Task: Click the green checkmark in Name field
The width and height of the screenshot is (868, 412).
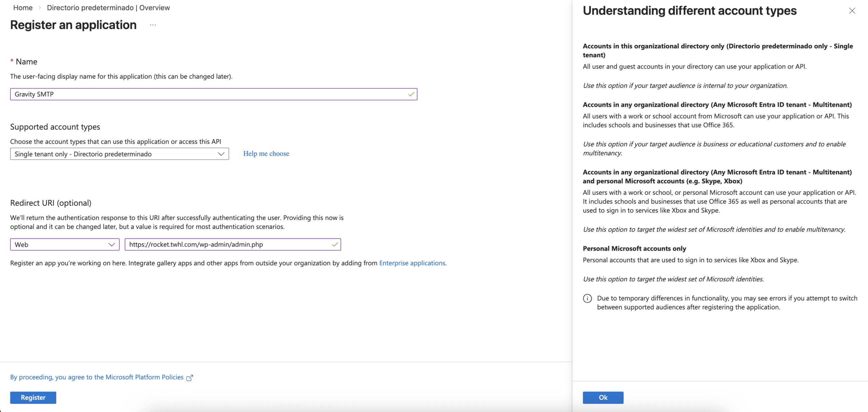Action: click(x=411, y=94)
